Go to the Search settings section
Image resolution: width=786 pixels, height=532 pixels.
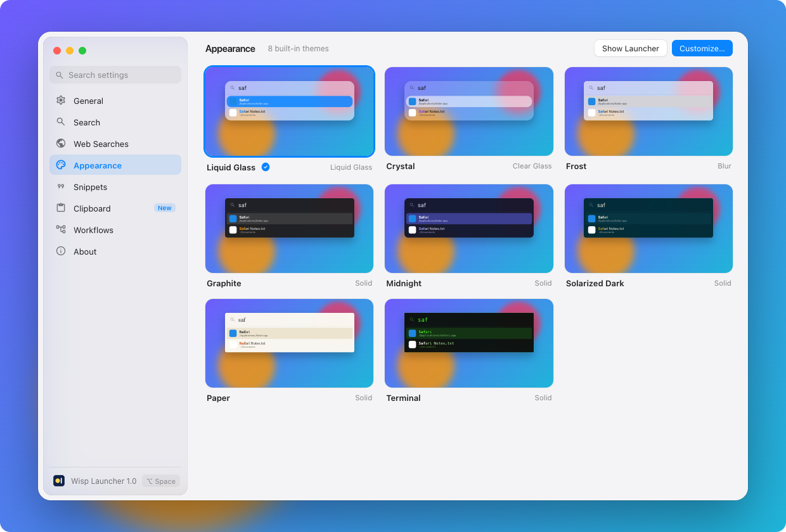pos(115,122)
